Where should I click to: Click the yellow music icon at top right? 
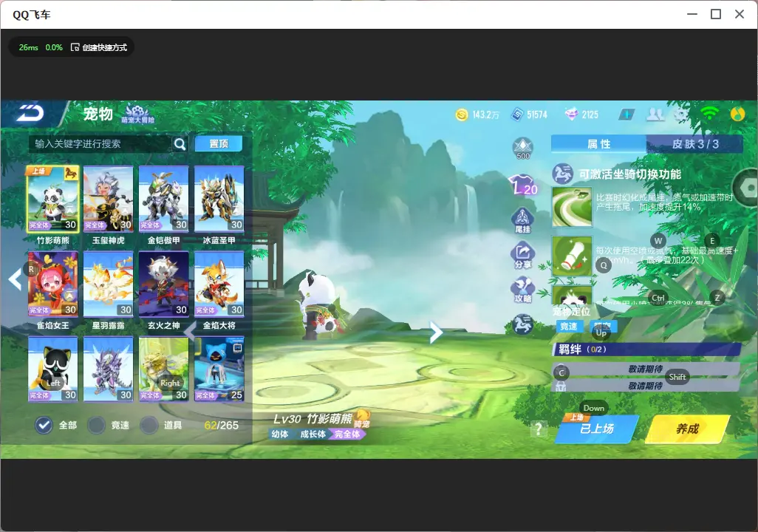(737, 114)
